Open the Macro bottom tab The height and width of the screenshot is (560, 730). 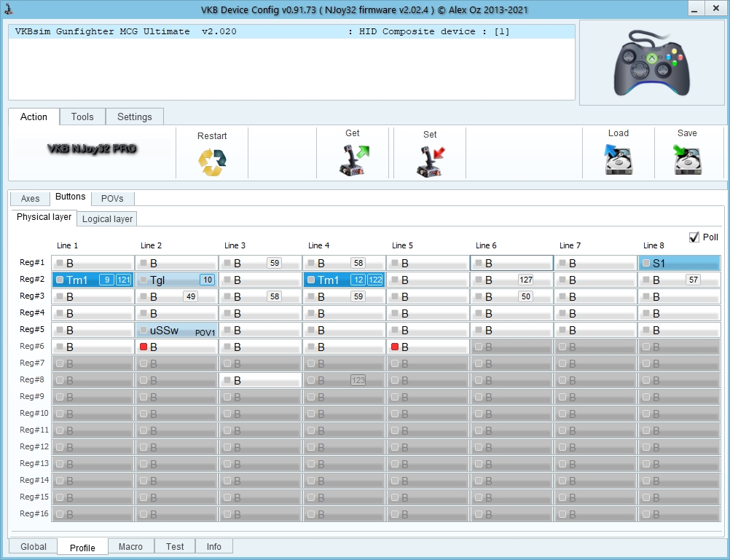coord(130,547)
